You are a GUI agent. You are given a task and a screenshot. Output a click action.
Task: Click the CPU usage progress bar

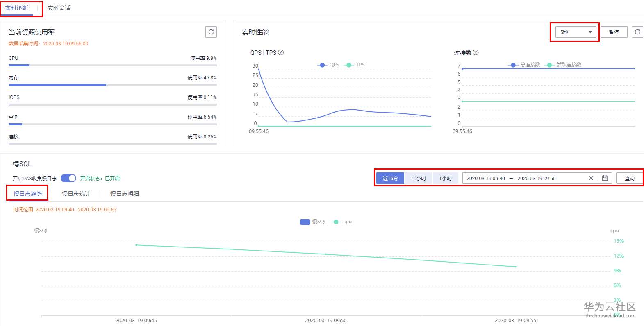click(x=113, y=65)
